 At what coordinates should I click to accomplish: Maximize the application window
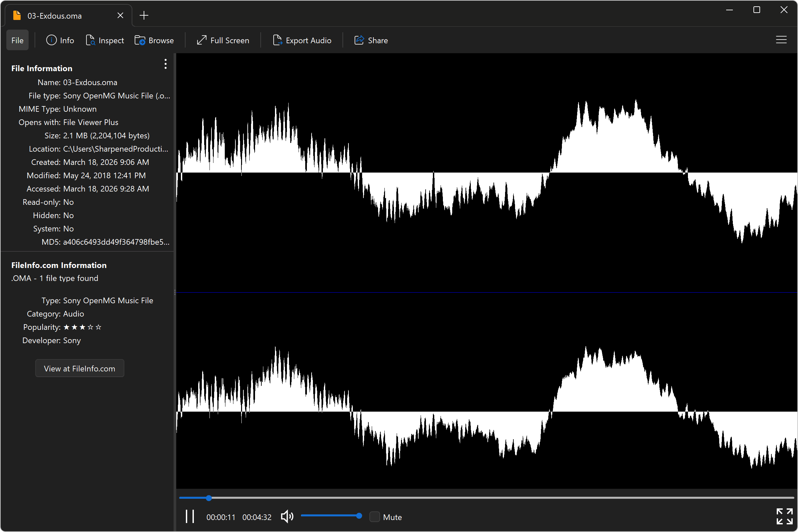[757, 10]
